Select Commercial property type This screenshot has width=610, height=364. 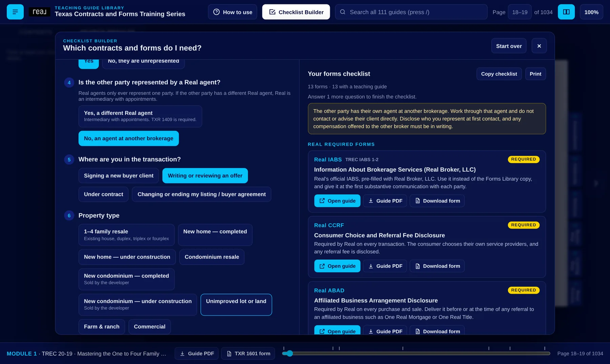pyautogui.click(x=149, y=327)
